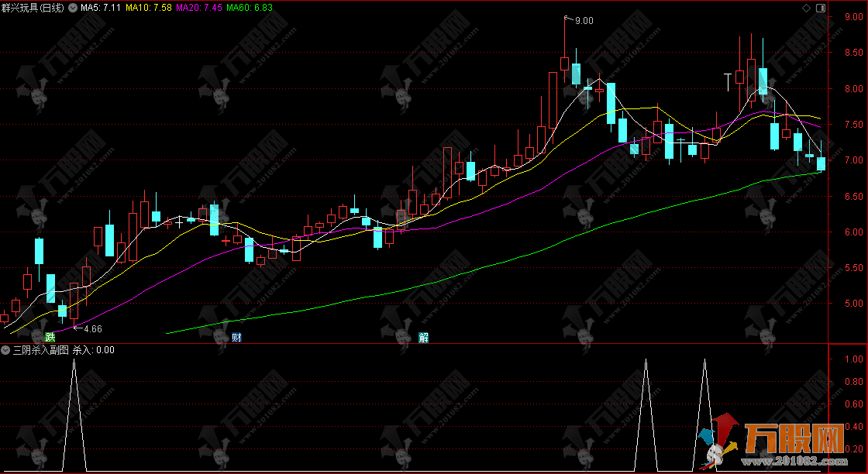868x474 pixels.
Task: Click the blue 财 event marker
Action: (x=237, y=337)
